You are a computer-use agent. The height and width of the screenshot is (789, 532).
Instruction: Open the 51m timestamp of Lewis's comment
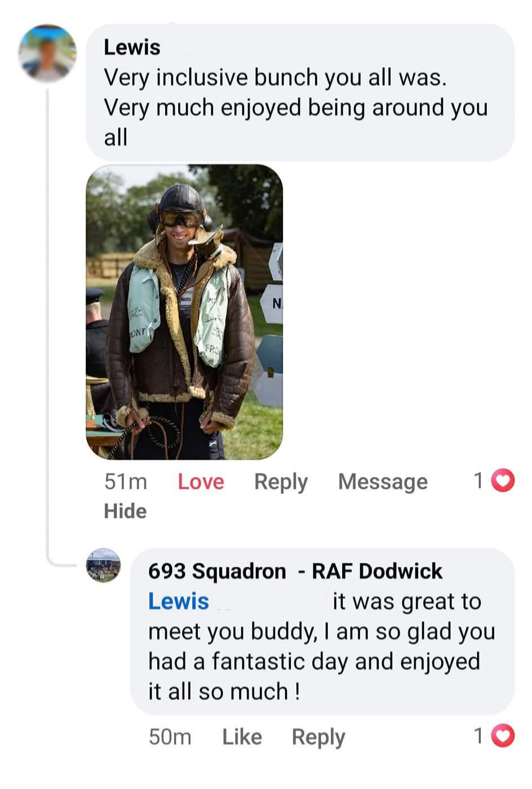(126, 482)
